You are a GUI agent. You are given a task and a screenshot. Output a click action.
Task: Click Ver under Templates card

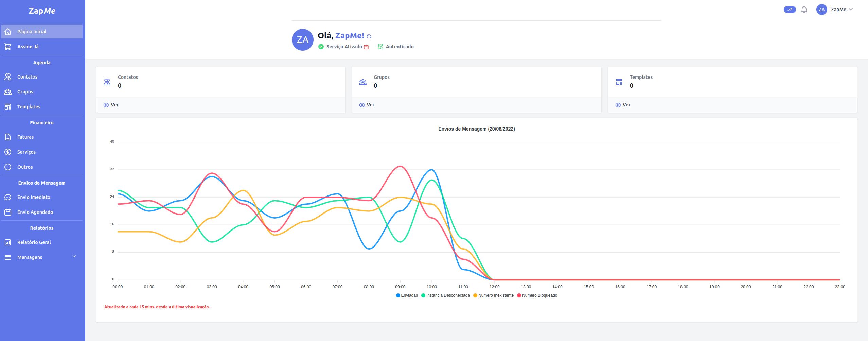[x=623, y=105]
